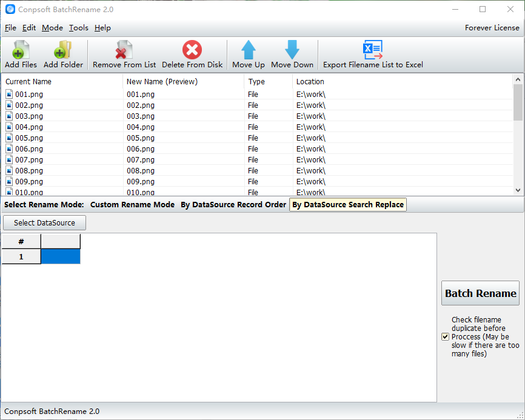The height and width of the screenshot is (420, 525).
Task: Click E:\work\ location of 009.png row
Action: [x=311, y=181]
